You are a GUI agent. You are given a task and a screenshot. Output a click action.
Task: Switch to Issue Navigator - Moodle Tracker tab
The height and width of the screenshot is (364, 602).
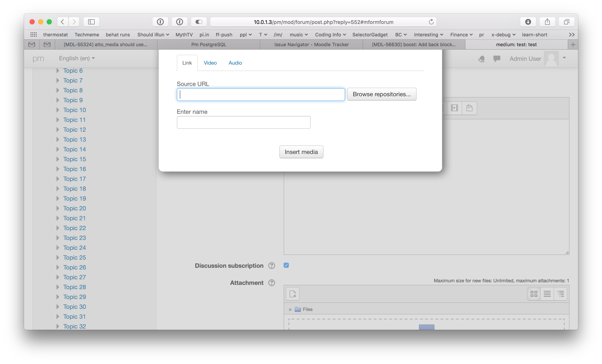(311, 44)
